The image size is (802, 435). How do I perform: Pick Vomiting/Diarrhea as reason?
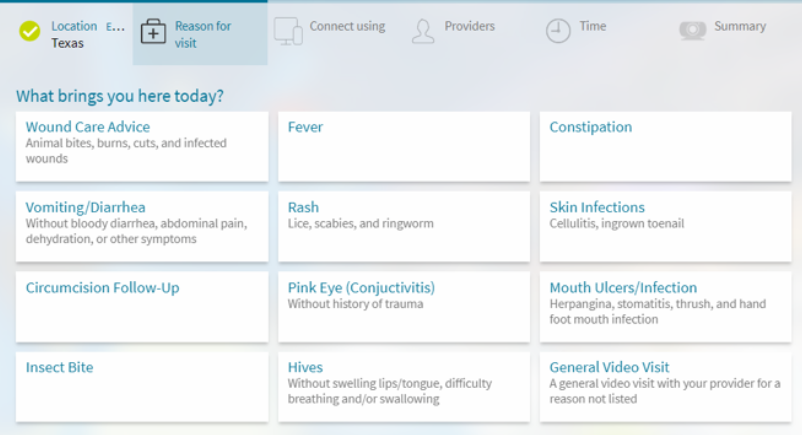tap(142, 226)
